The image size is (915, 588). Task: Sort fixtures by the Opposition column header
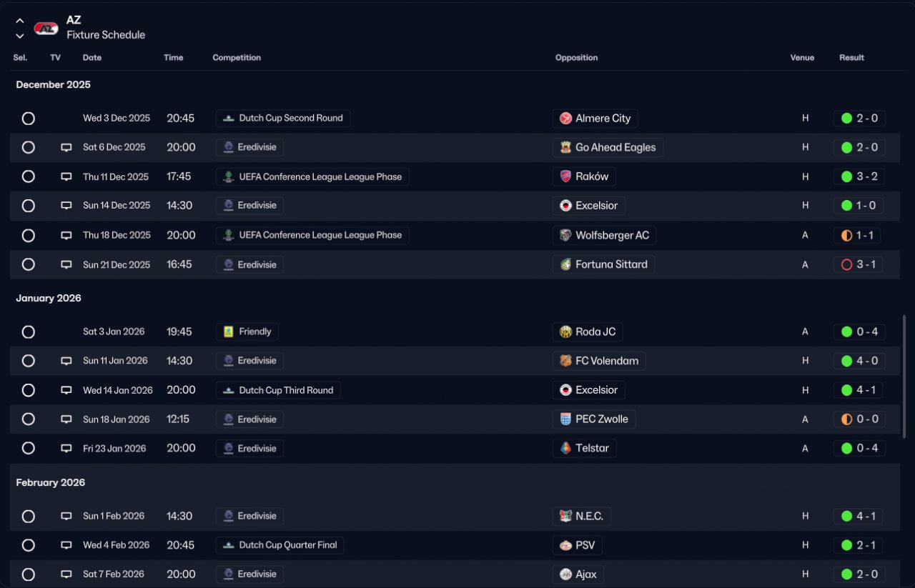(x=576, y=58)
